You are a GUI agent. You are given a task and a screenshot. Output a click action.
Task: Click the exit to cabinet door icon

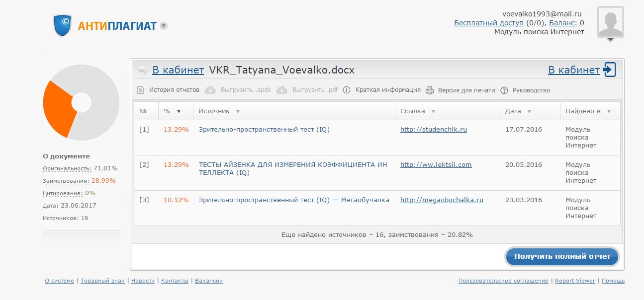pyautogui.click(x=609, y=70)
